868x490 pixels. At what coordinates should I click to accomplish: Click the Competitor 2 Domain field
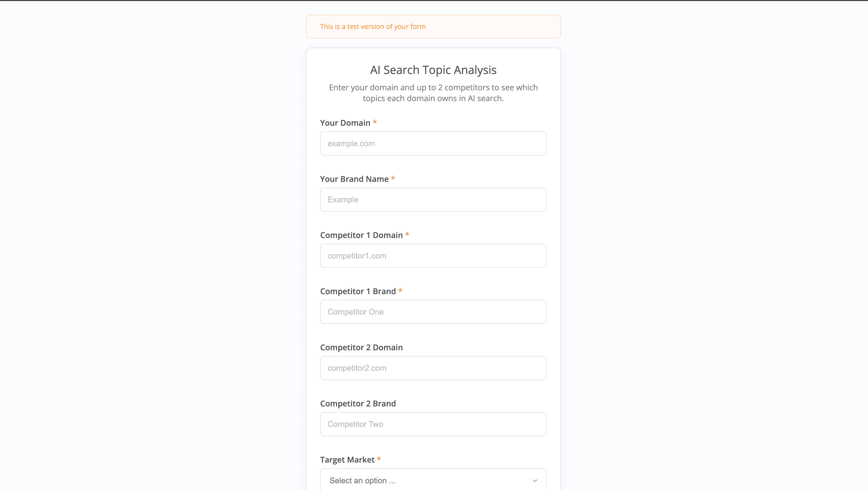click(433, 368)
